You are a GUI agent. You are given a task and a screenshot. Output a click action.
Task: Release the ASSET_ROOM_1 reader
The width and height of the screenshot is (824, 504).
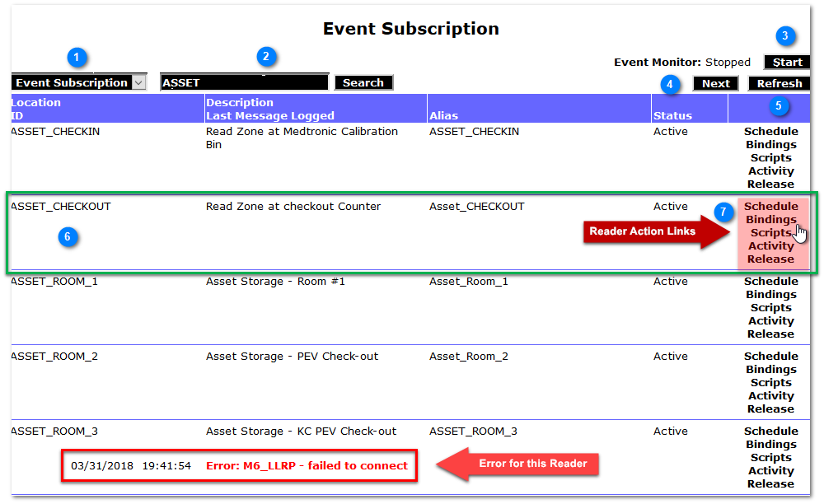point(771,334)
